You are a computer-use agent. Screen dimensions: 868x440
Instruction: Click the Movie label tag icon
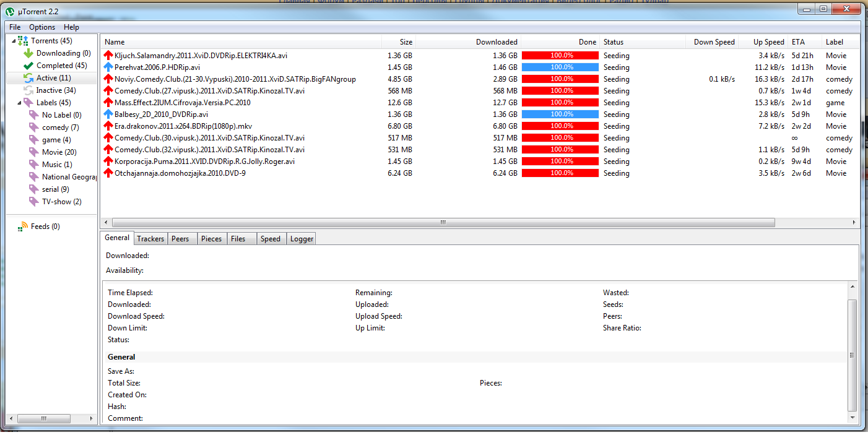coord(34,152)
